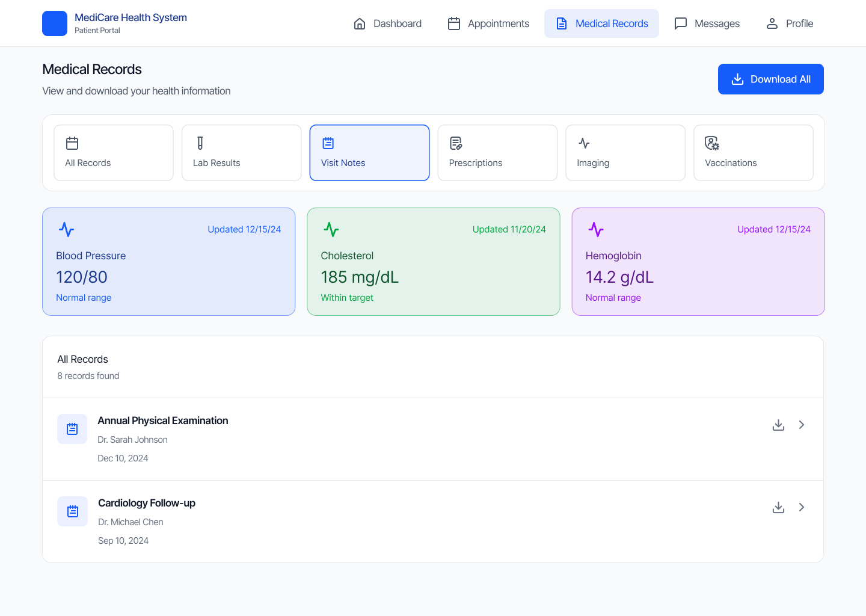Click the Download All button
866x616 pixels.
click(x=770, y=79)
